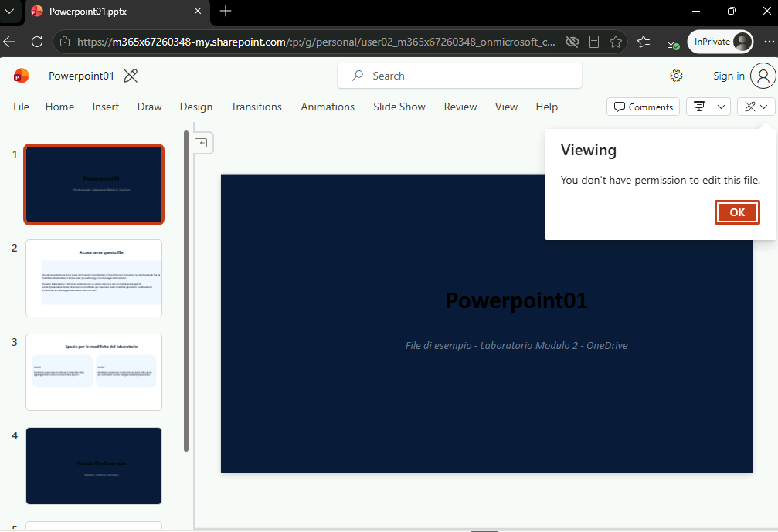Refresh the page with reload icon
The image size is (778, 532).
[37, 42]
